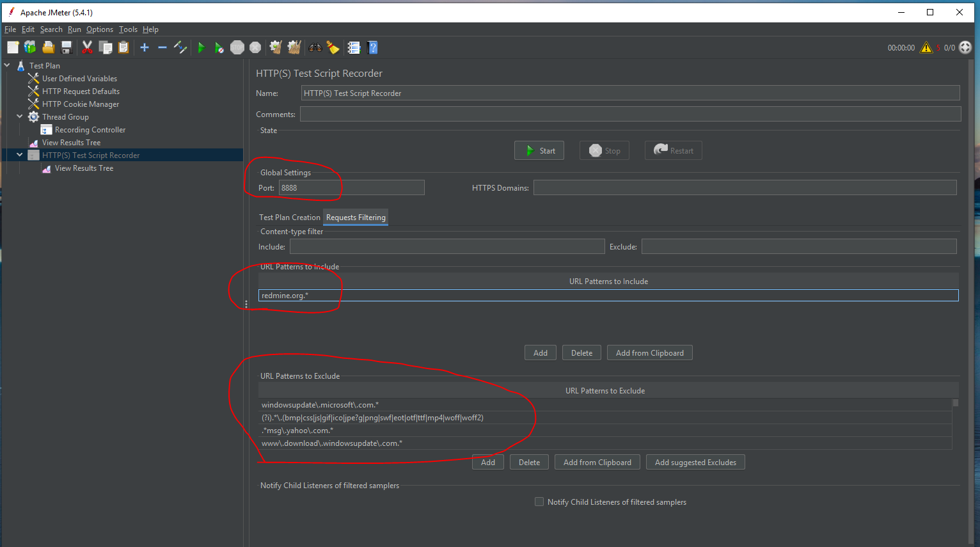The image size is (980, 547).
Task: Click the recorder Start button
Action: click(539, 151)
